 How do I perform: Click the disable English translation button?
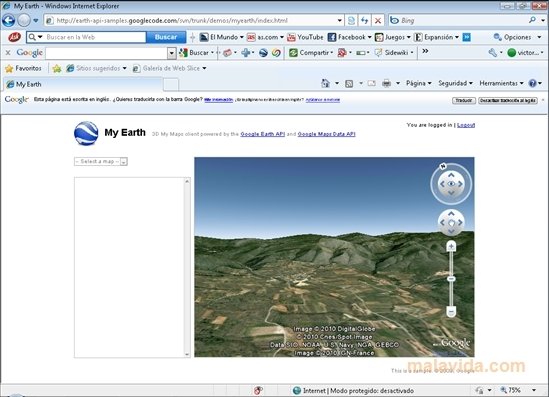pos(508,100)
